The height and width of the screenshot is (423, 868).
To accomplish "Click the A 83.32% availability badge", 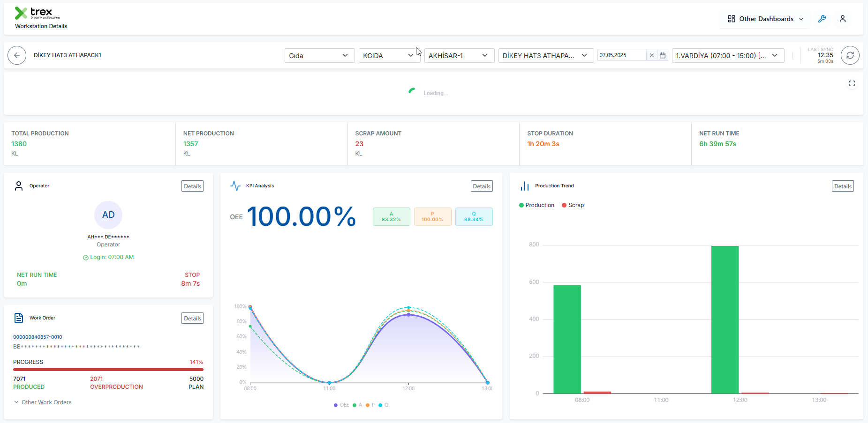I will point(392,217).
